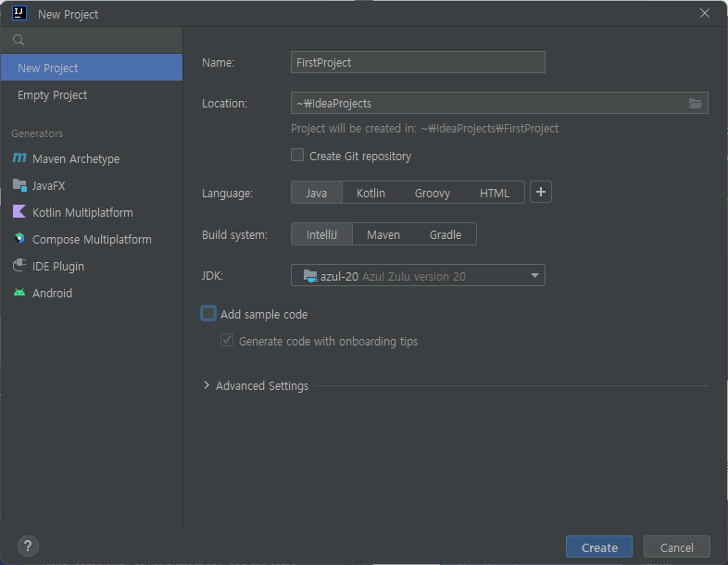Screen dimensions: 728x565
Task: Select Maven Archetype generator entry
Action: [x=92, y=158]
